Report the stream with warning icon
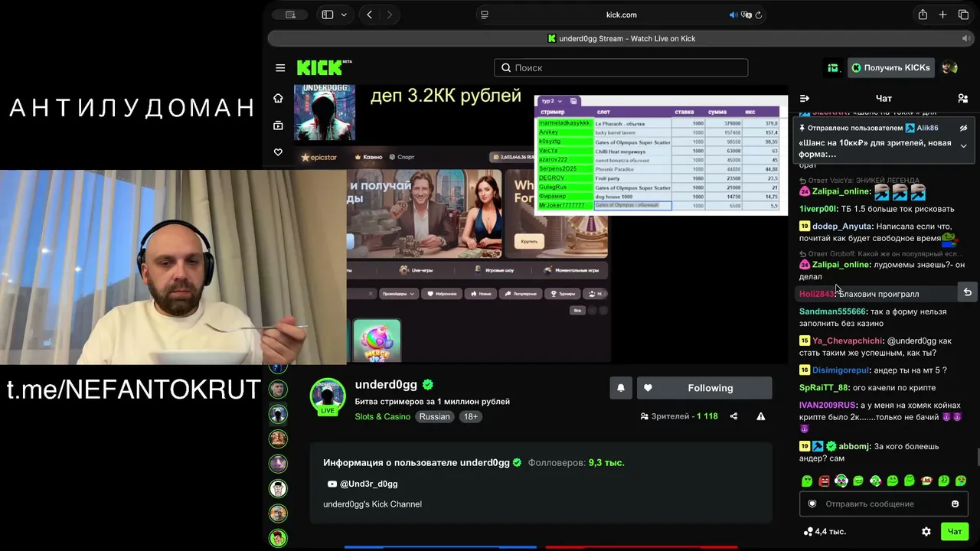 [x=761, y=416]
